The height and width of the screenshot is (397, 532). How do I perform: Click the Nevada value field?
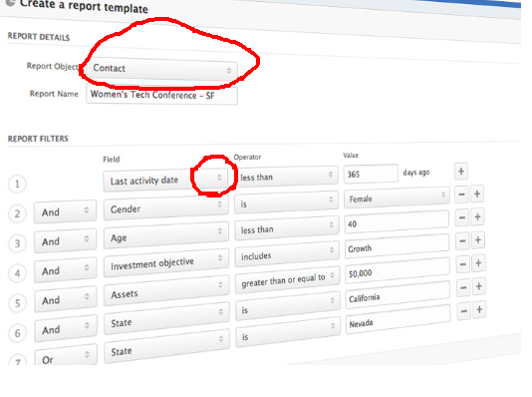coord(399,320)
